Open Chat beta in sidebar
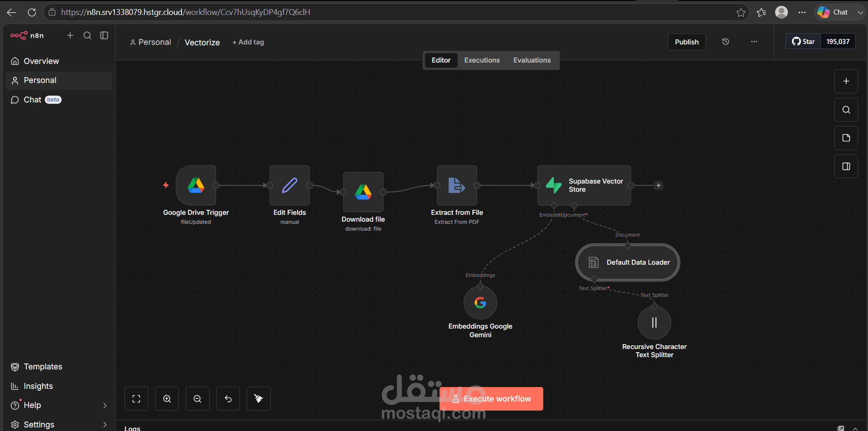868x431 pixels. (59, 100)
